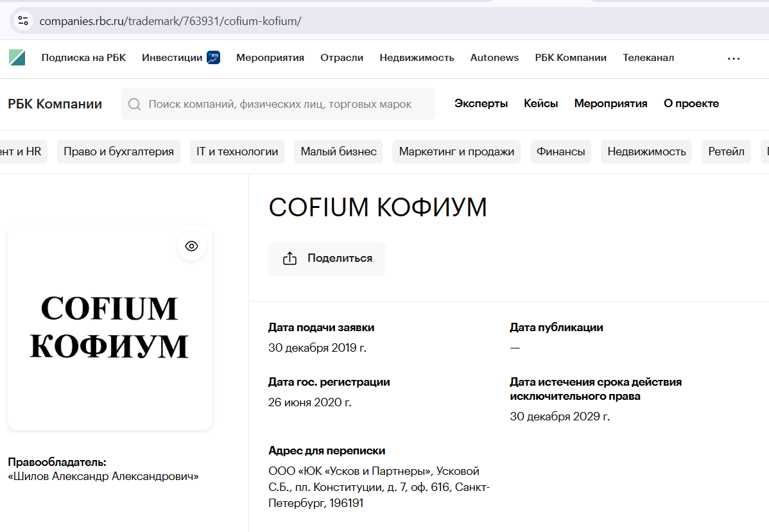Select the IT и технологии category chip
The image size is (769, 532).
pyautogui.click(x=236, y=151)
